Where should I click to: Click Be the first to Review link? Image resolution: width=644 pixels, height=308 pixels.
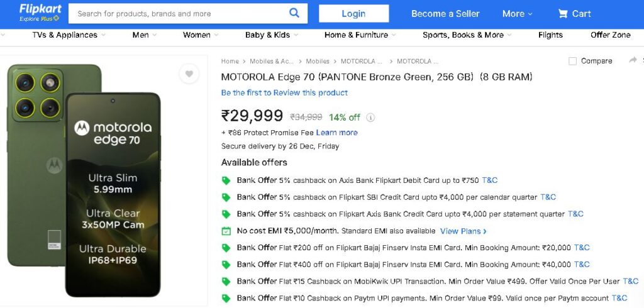(x=284, y=93)
